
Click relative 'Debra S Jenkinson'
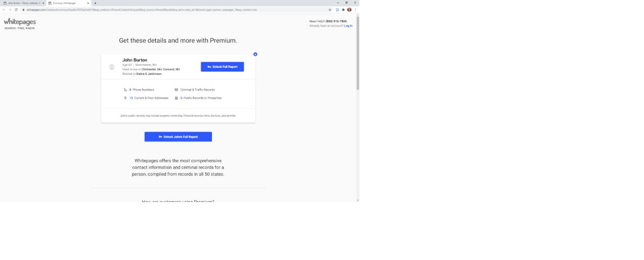149,74
